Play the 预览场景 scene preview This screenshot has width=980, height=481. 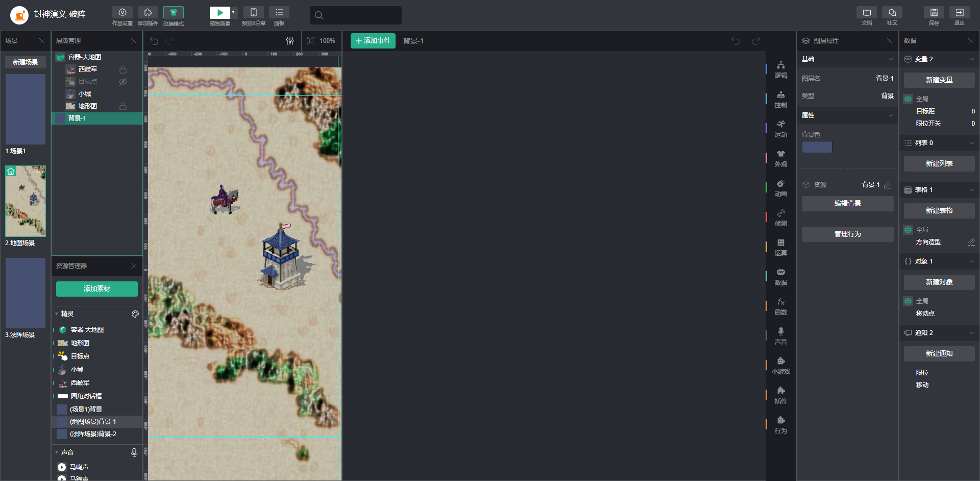tap(220, 13)
